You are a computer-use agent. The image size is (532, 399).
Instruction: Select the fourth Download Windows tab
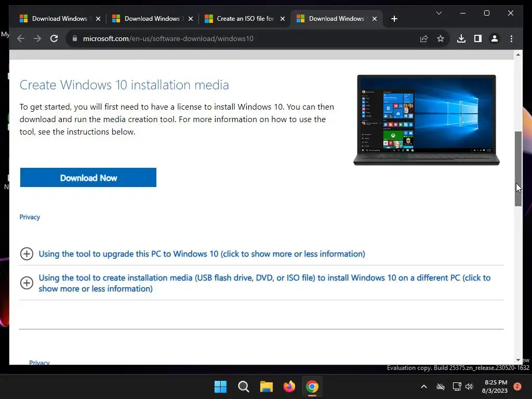[336, 19]
